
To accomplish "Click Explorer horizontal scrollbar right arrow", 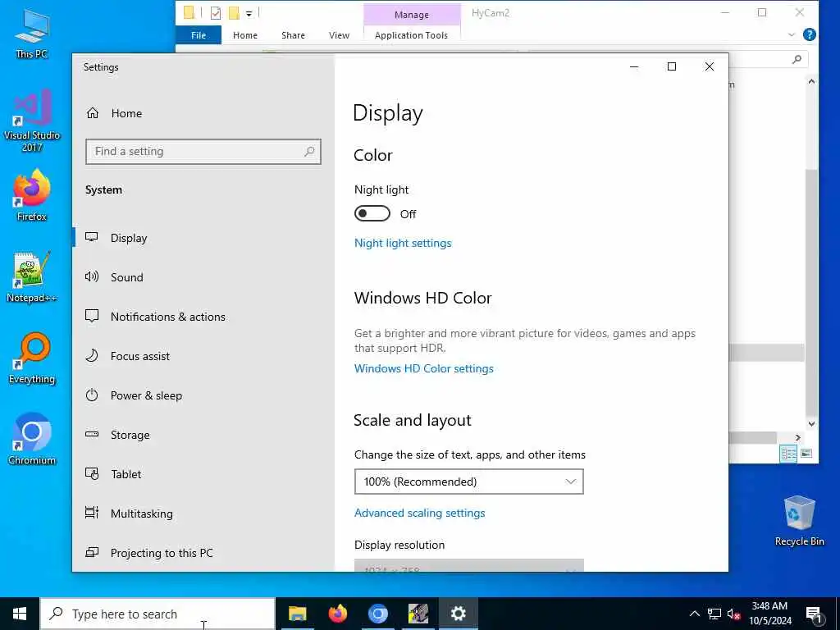I will click(797, 438).
